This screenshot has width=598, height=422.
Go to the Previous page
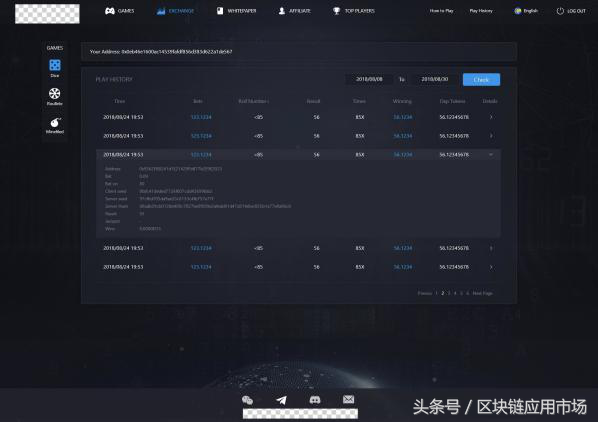pos(424,293)
